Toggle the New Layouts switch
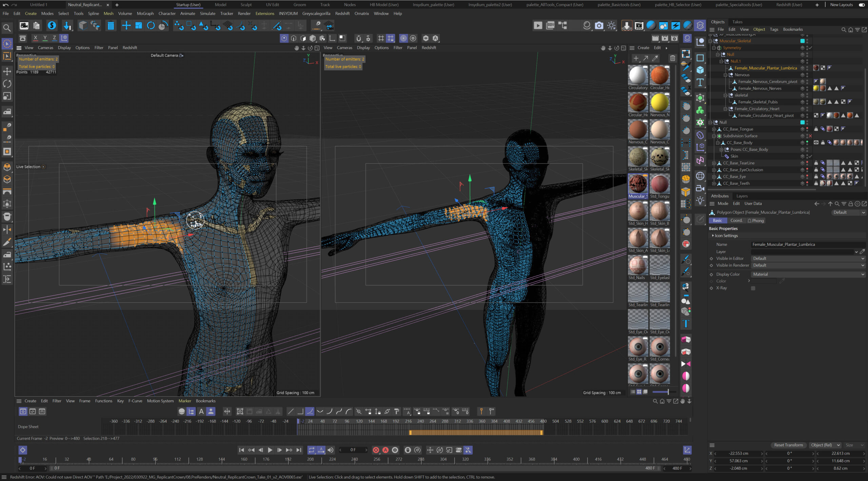The image size is (868, 481). tap(862, 5)
